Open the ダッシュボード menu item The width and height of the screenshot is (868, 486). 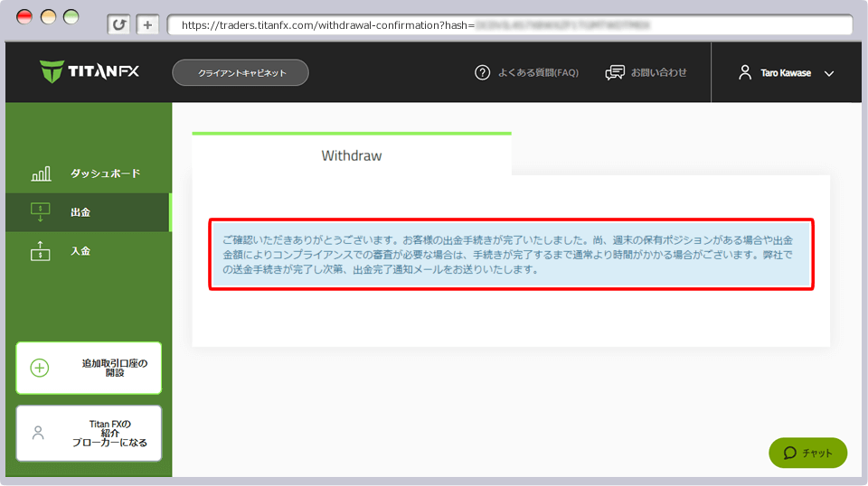point(105,173)
